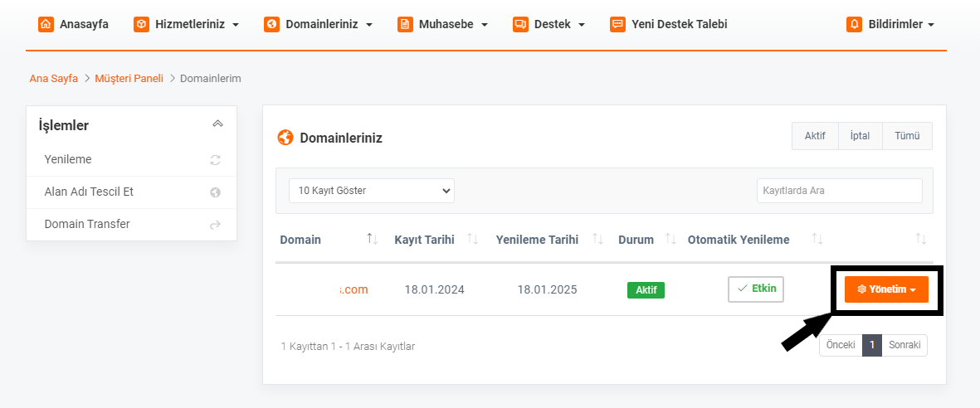Click the Yeni Destek Talebi message icon
Viewport: 980px width, 408px height.
617,24
